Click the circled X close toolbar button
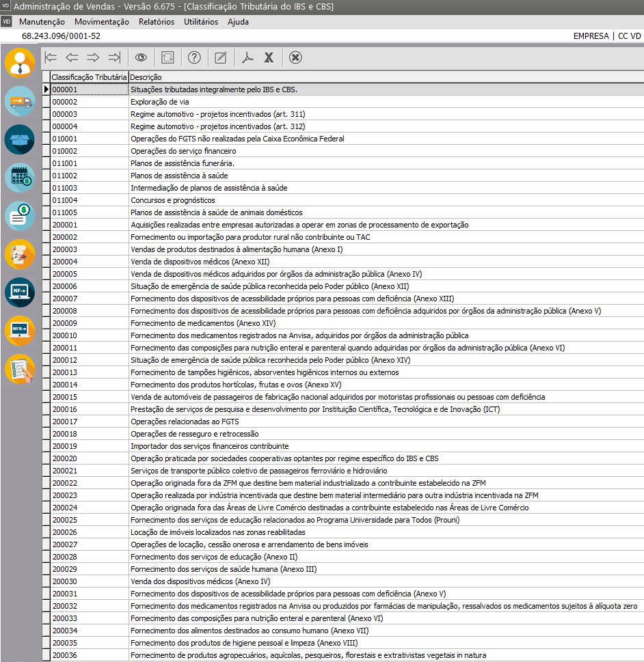 click(295, 57)
